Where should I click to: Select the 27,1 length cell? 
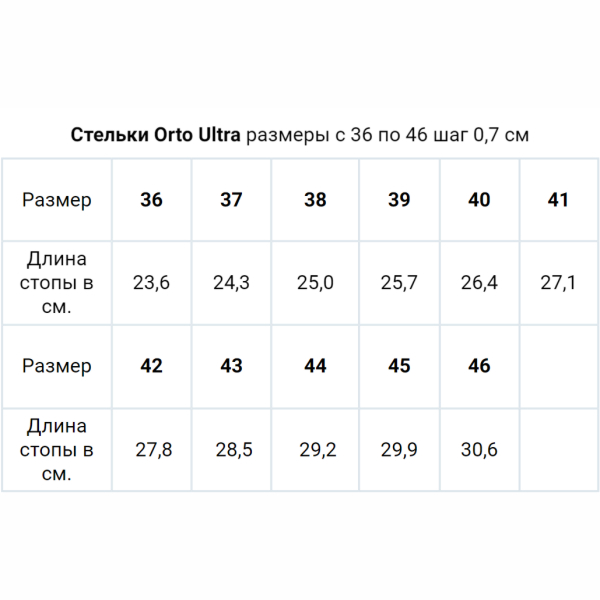click(558, 283)
